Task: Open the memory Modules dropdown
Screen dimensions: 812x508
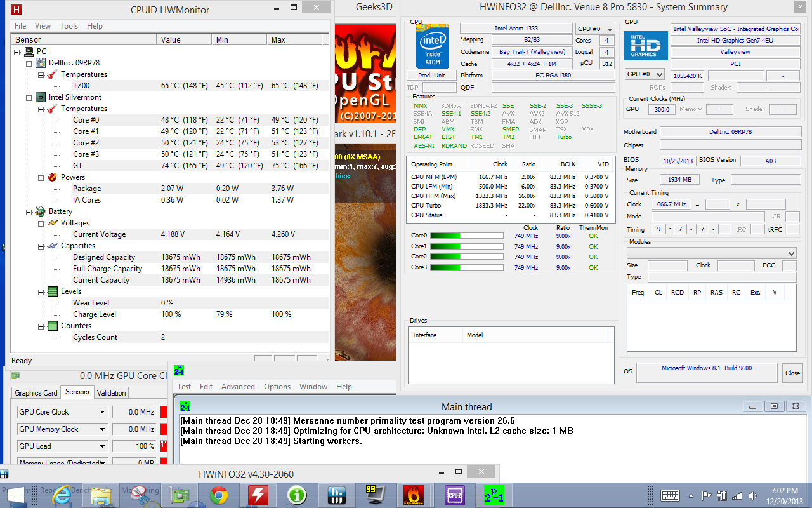Action: 711,253
